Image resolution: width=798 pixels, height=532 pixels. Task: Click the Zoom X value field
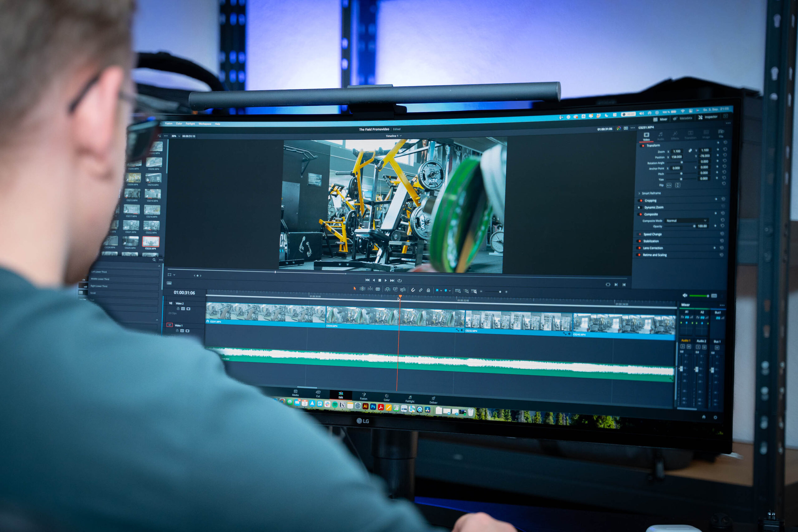677,151
